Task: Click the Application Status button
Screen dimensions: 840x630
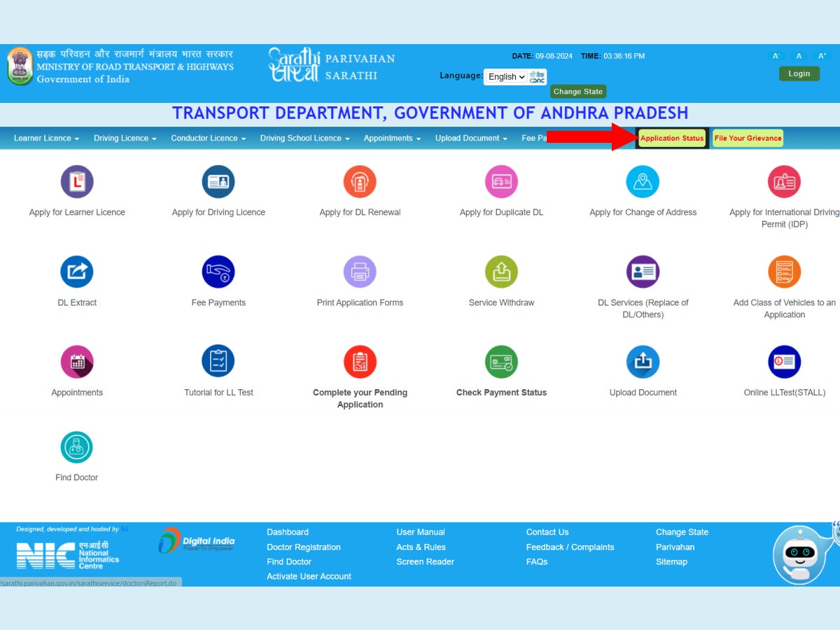Action: pyautogui.click(x=672, y=139)
